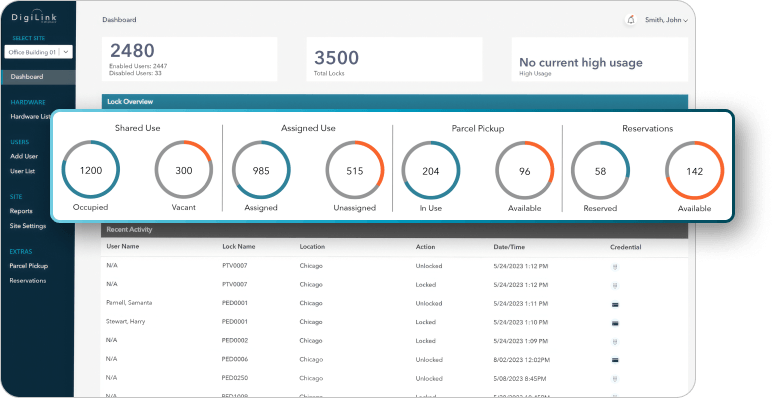Click date 5/24/2023 1:10 PM
Image resolution: width=773 pixels, height=398 pixels.
(x=521, y=323)
